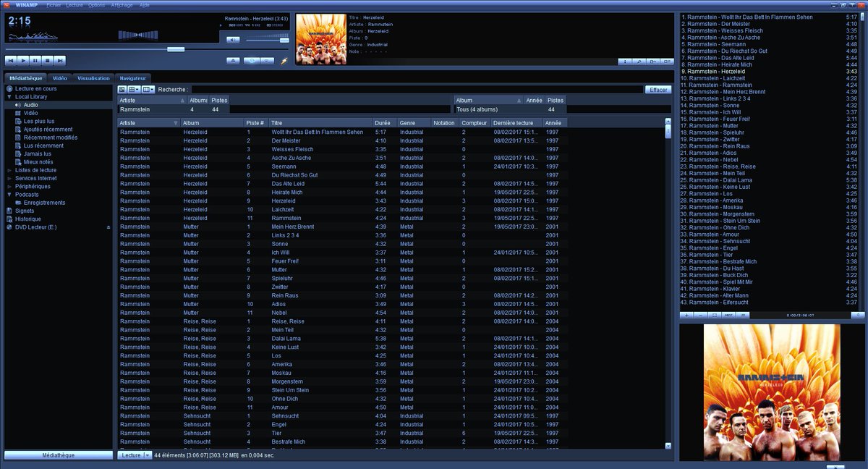Open Mieux notés list
The width and height of the screenshot is (868, 469).
(38, 162)
